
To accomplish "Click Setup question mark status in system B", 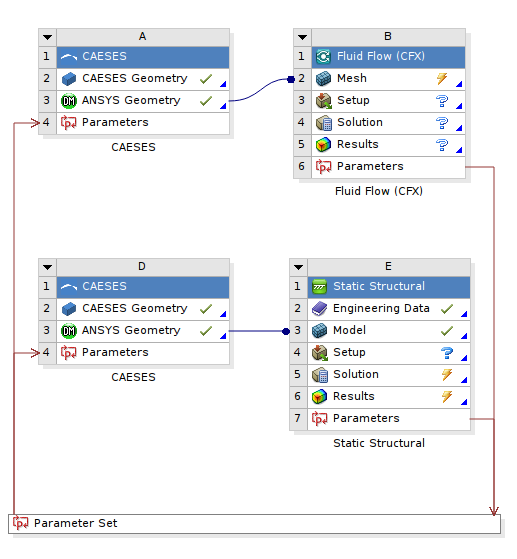I will pos(442,101).
